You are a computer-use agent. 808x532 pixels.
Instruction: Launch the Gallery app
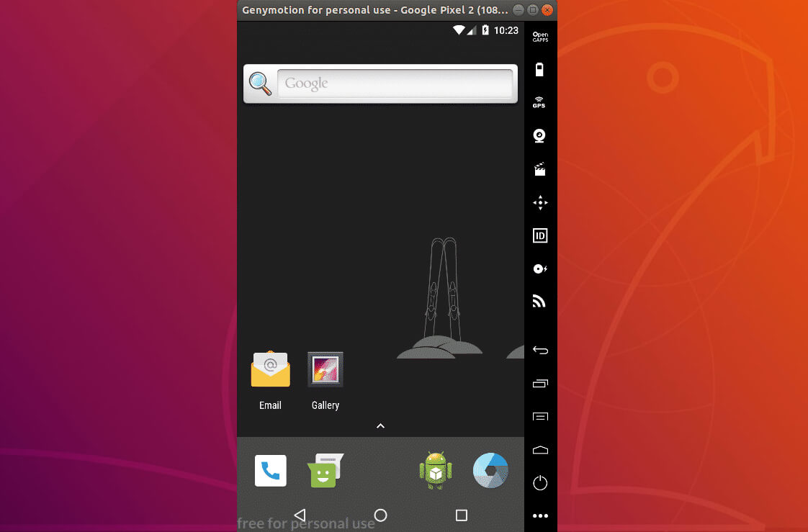tap(326, 381)
